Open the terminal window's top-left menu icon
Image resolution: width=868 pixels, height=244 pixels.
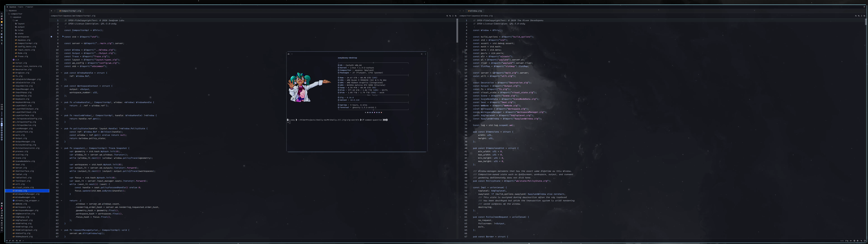288,54
